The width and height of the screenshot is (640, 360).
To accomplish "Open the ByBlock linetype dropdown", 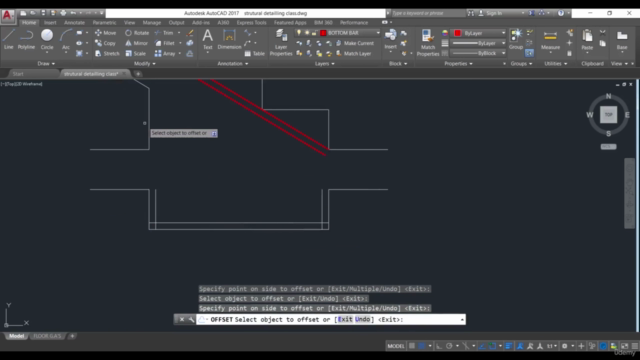I will (x=479, y=53).
